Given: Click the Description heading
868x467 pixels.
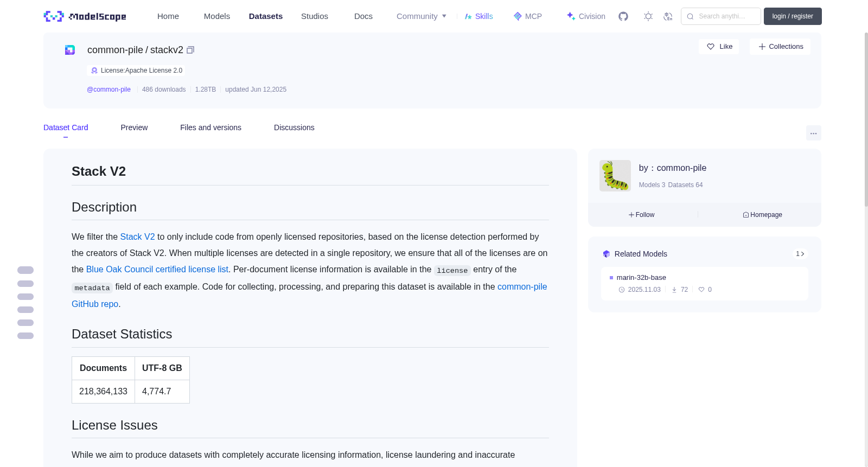Looking at the screenshot, I should tap(104, 207).
